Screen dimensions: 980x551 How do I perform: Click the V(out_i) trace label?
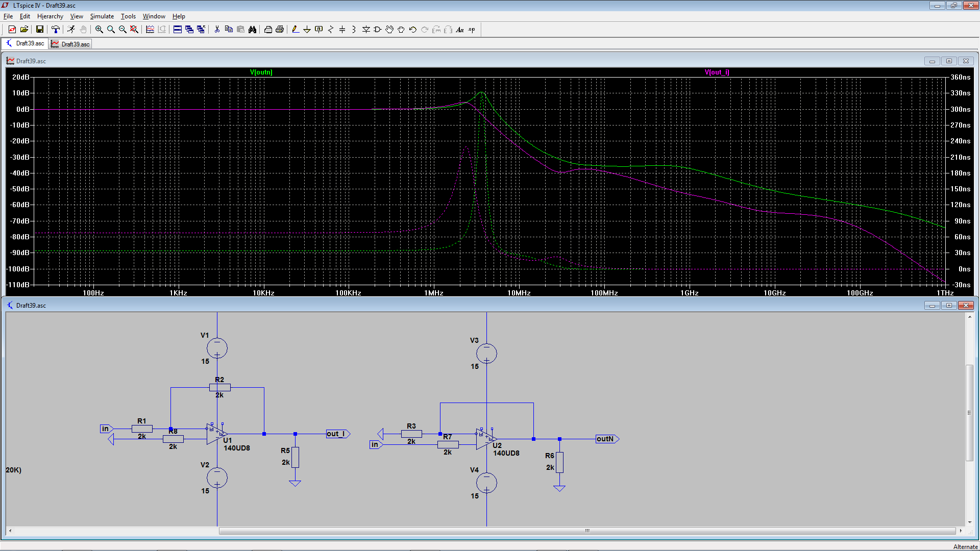coord(717,72)
